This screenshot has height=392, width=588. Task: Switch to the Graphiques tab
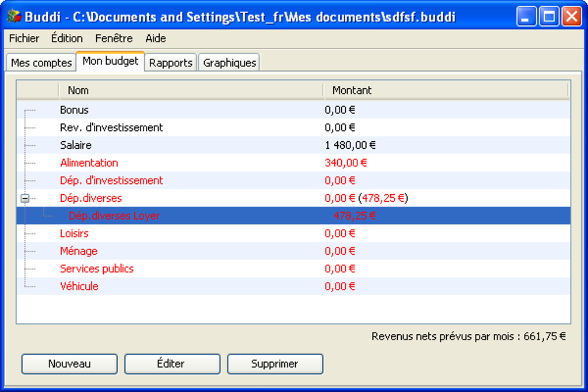(x=229, y=63)
